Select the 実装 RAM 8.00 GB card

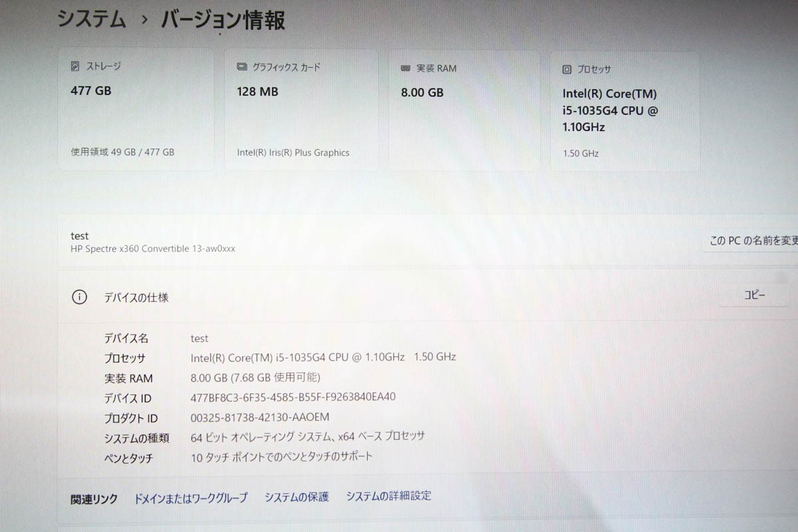464,111
